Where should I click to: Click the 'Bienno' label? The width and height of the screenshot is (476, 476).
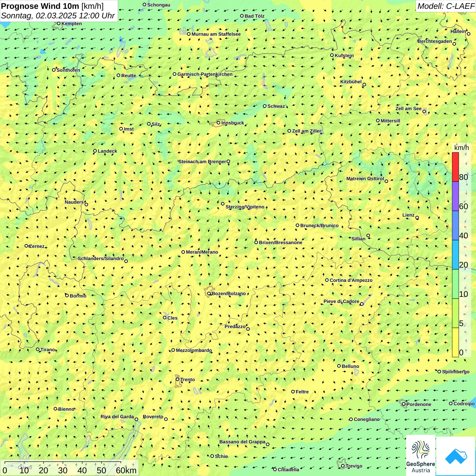point(66,409)
